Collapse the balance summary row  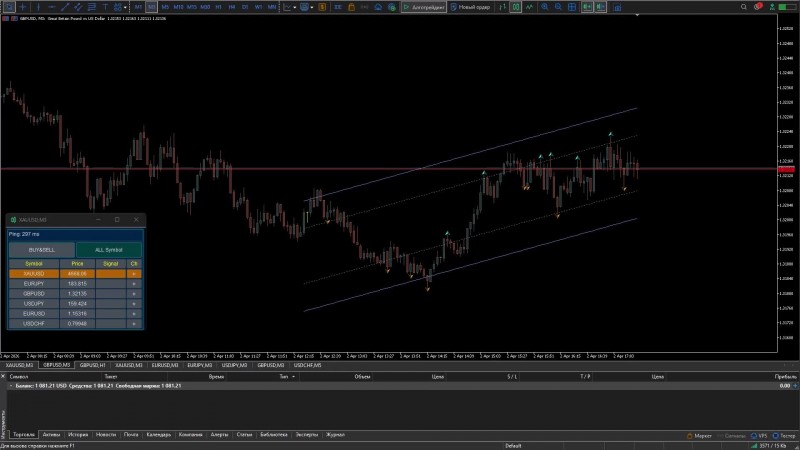point(11,386)
